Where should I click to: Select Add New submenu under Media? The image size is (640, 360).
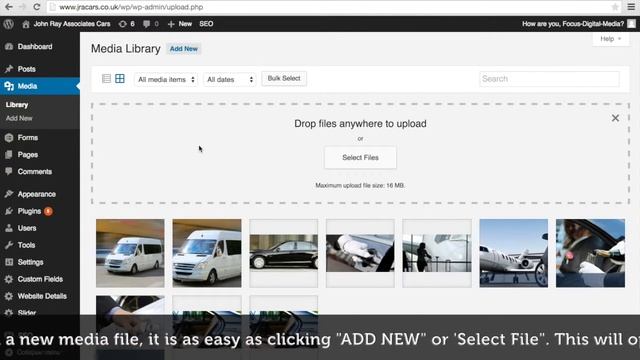click(19, 118)
